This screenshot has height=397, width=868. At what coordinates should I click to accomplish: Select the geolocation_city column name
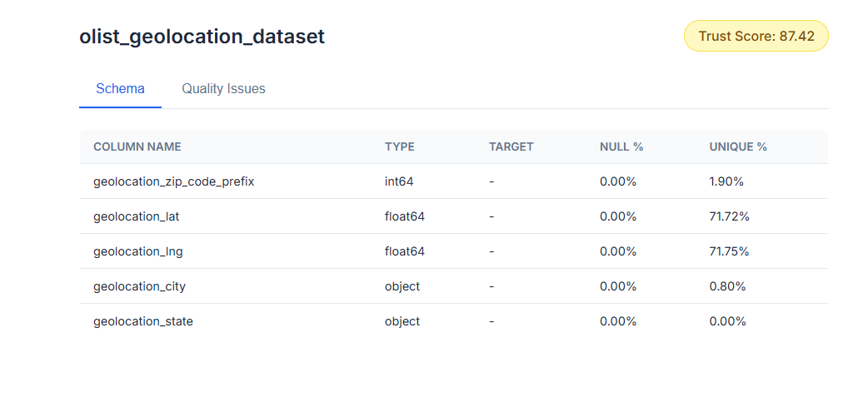click(139, 286)
